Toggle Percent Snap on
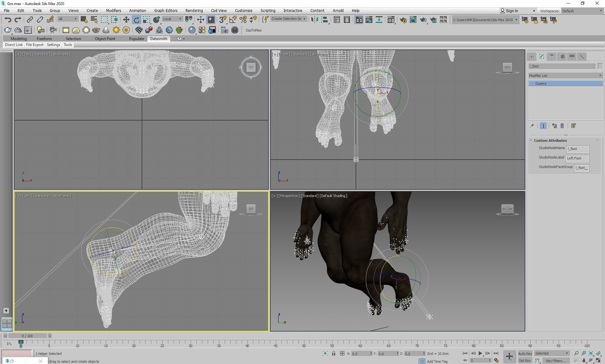This screenshot has width=605, height=364. click(243, 20)
